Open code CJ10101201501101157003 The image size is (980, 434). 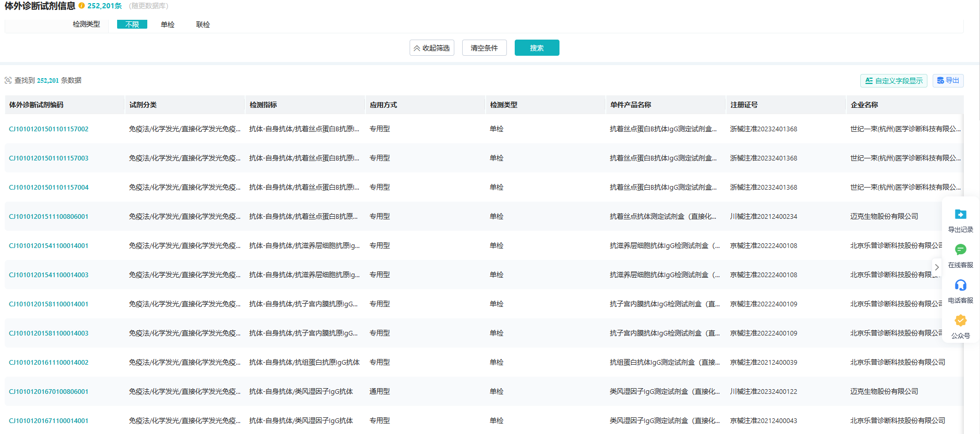click(49, 158)
